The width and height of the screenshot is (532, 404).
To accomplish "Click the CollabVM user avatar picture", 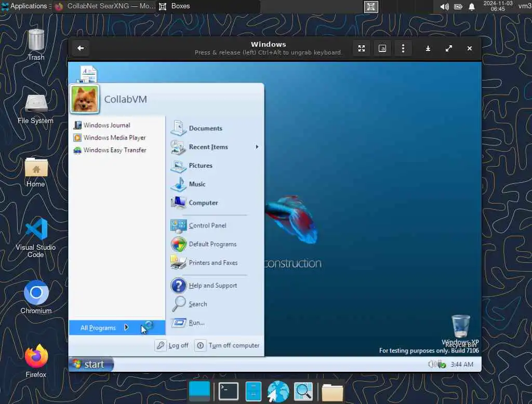I will (85, 99).
